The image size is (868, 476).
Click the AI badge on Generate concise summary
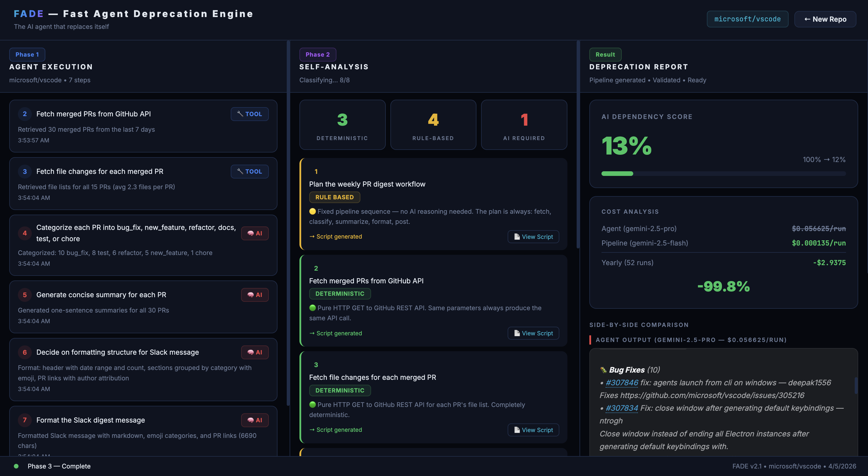click(255, 295)
